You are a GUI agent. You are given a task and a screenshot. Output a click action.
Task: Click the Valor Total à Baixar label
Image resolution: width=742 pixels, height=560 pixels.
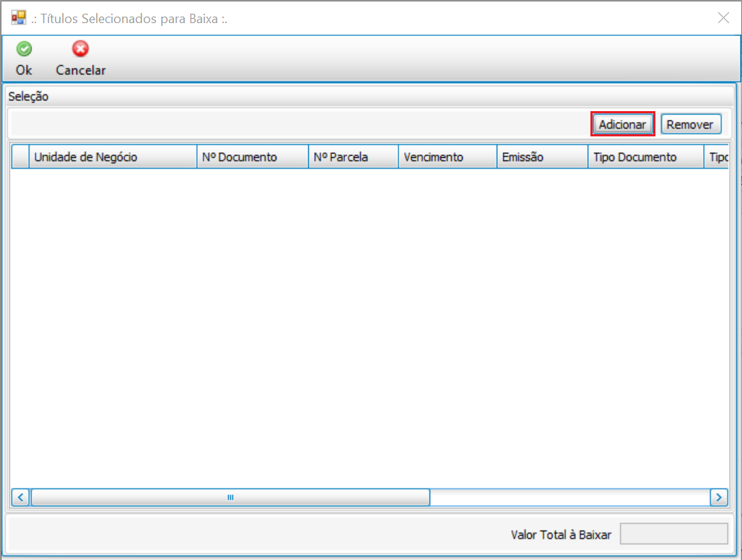pyautogui.click(x=561, y=535)
